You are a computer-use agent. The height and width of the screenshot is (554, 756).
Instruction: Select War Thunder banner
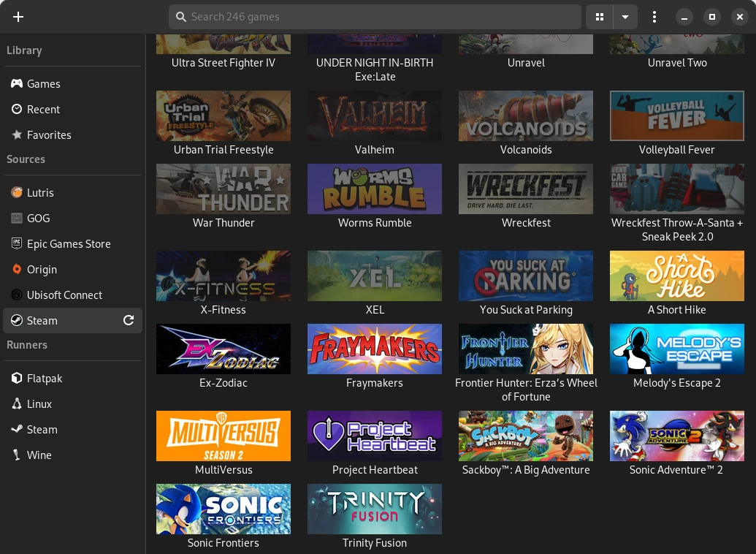[224, 189]
